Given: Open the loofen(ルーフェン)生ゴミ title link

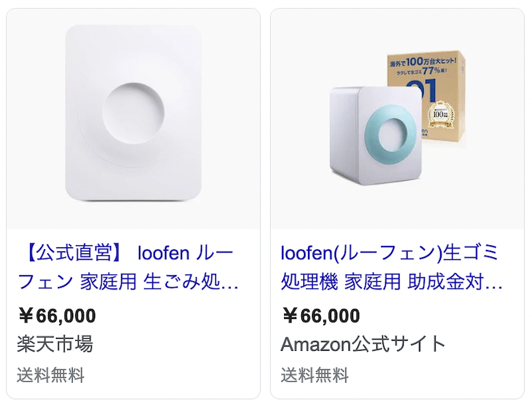Looking at the screenshot, I should coord(389,253).
